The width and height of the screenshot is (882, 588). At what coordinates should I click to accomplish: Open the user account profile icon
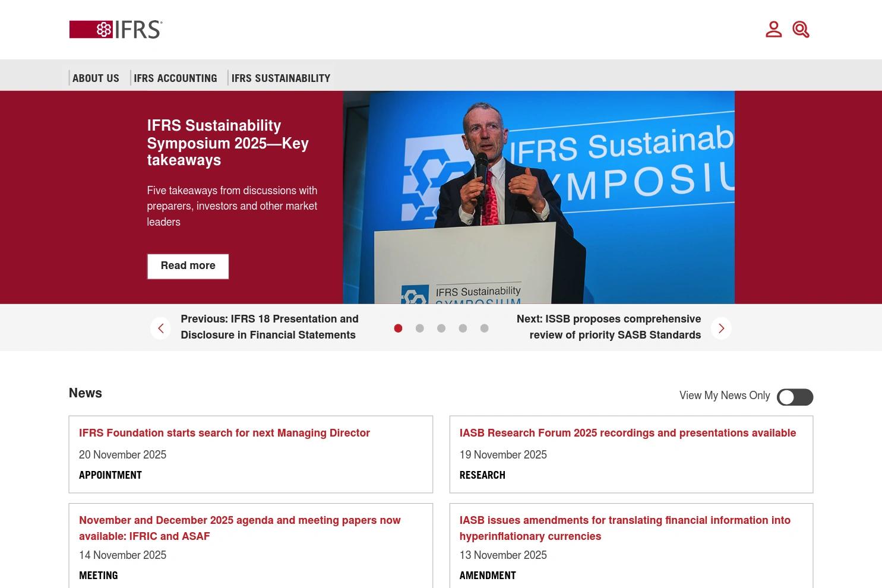773,29
